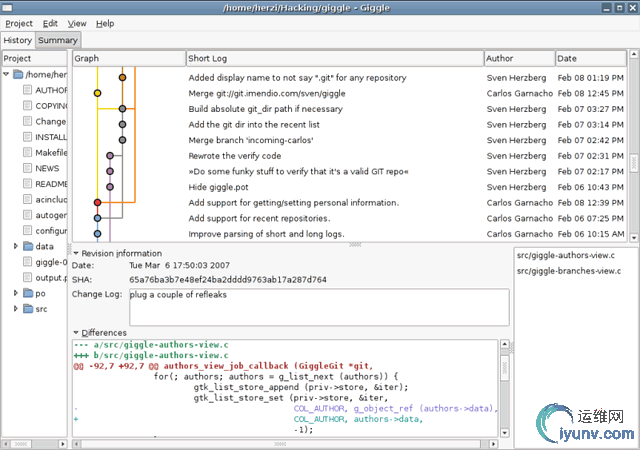Click the COPYING file icon in tree
Screen dimensions: 640x450
[x=28, y=105]
